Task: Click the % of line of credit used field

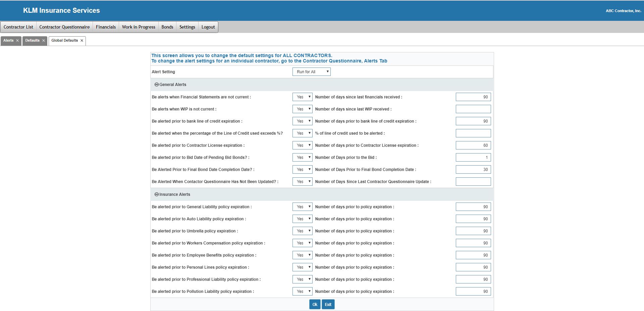Action: (x=473, y=133)
